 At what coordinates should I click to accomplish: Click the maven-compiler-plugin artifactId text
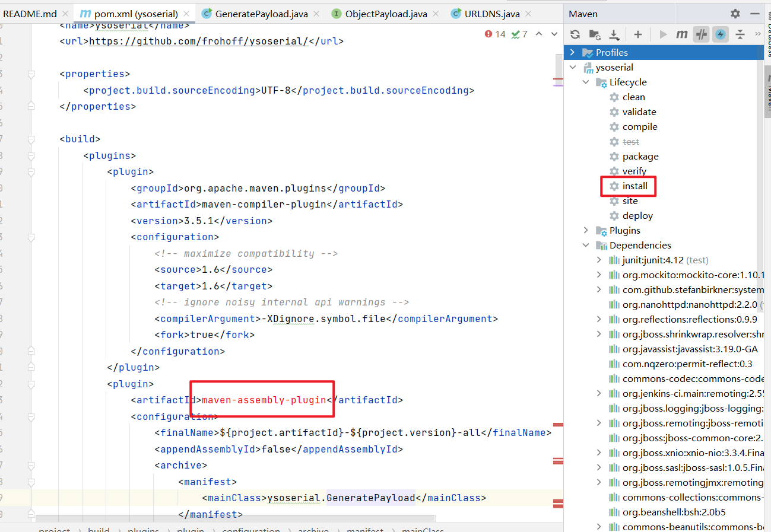click(264, 205)
